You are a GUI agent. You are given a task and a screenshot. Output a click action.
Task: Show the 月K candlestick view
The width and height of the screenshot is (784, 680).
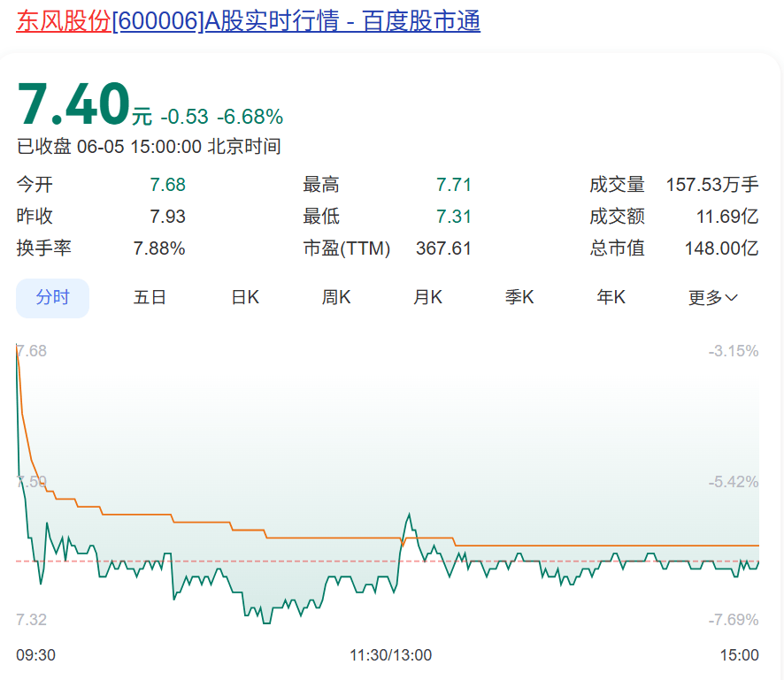pyautogui.click(x=428, y=298)
